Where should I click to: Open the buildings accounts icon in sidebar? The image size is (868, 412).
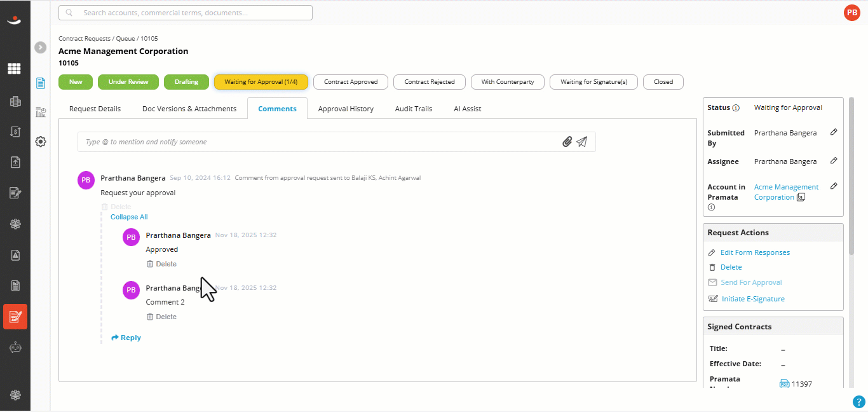(x=15, y=101)
